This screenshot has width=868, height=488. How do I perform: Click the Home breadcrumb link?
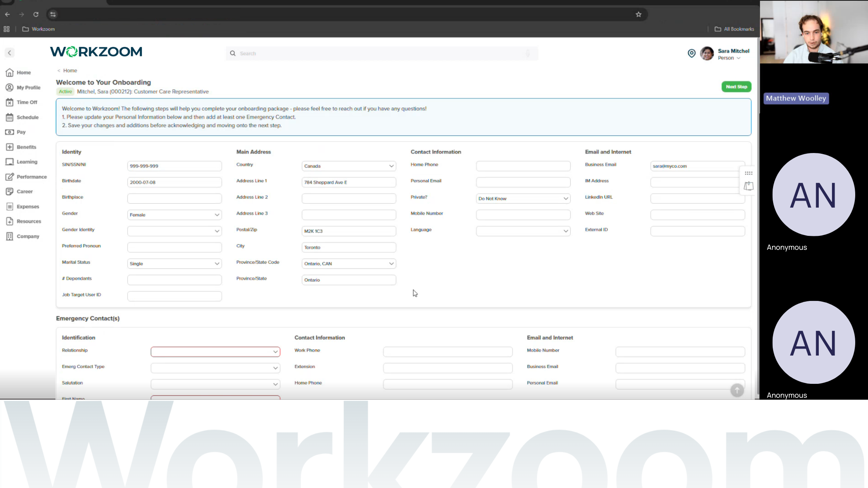tap(70, 70)
